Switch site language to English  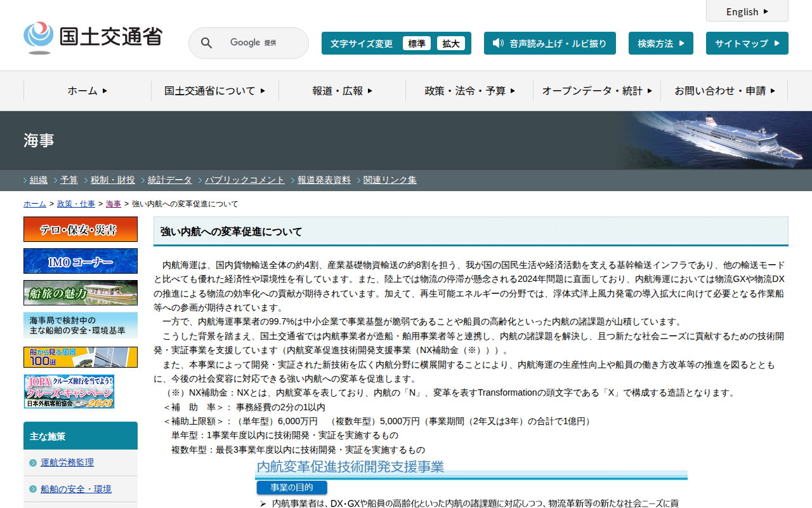[747, 11]
